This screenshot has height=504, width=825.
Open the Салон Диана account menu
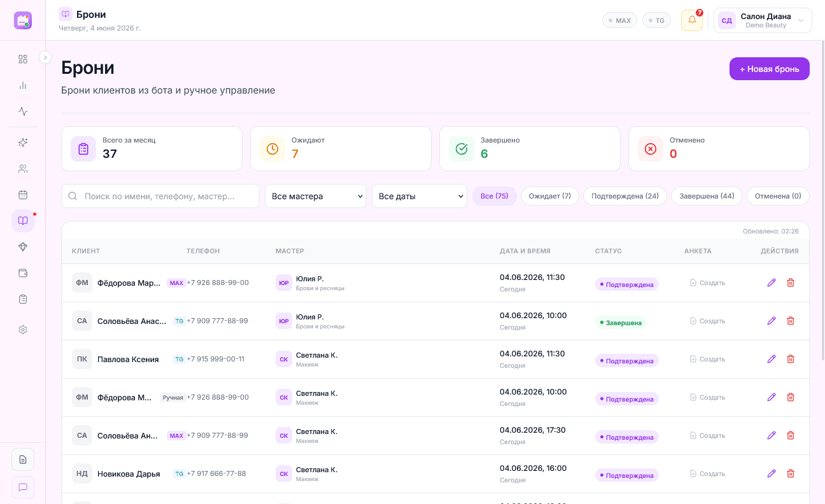763,20
